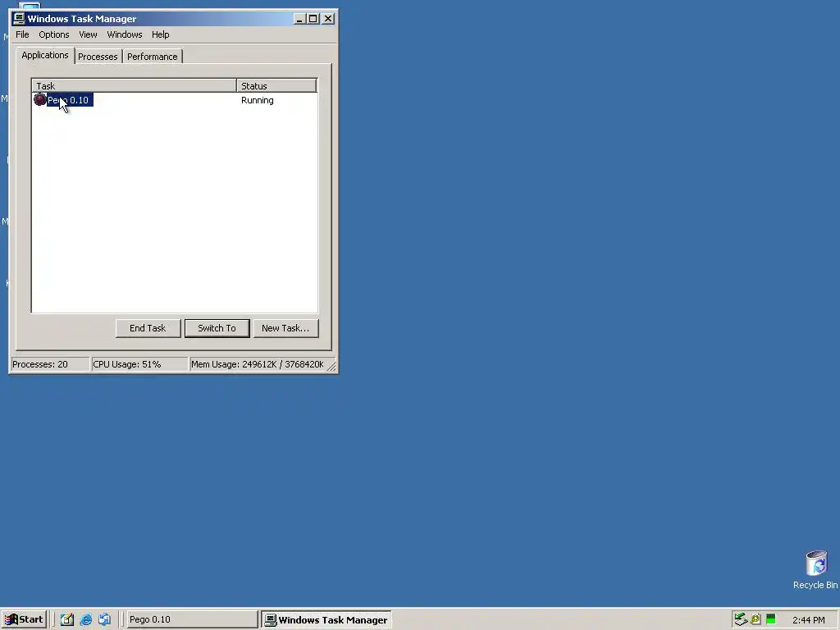
Task: Sort by the Task column header
Action: click(135, 85)
